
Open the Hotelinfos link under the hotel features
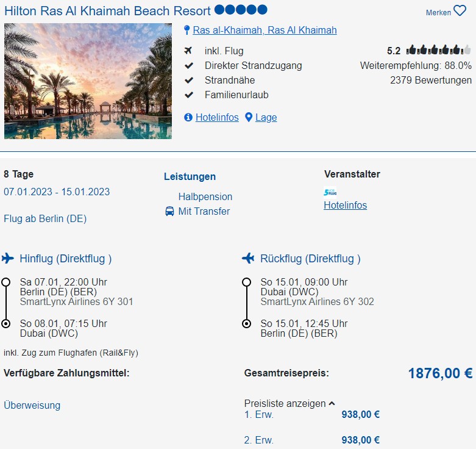coord(217,117)
